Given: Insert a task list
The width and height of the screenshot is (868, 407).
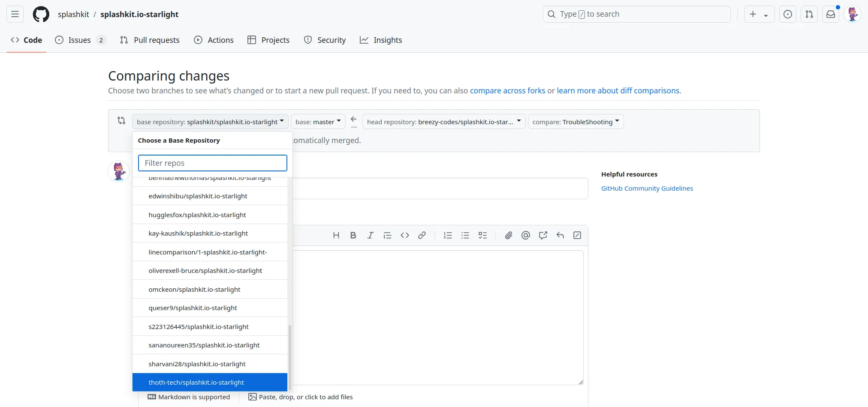Looking at the screenshot, I should [x=482, y=235].
